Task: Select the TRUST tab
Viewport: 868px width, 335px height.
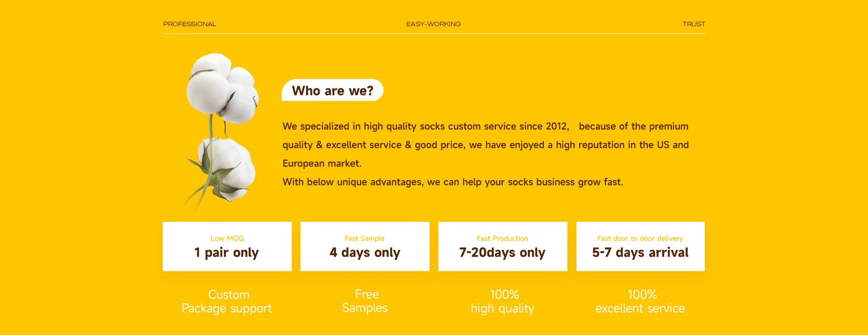Action: click(693, 24)
